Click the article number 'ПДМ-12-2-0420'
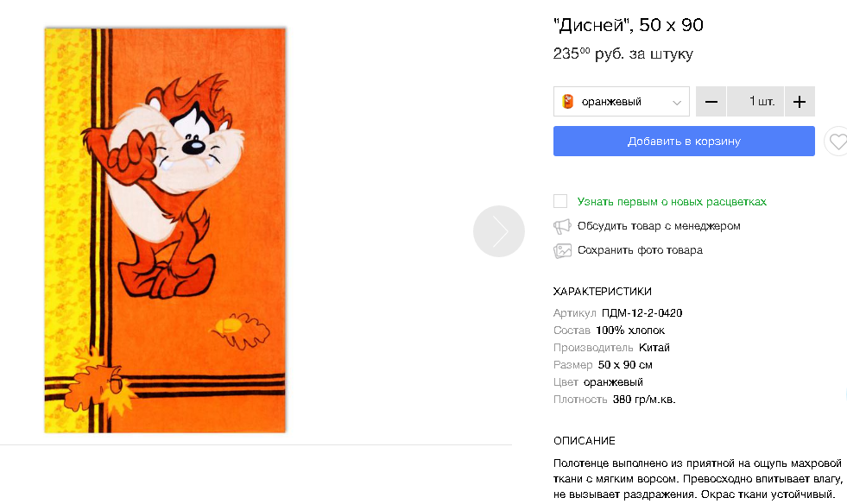The height and width of the screenshot is (504, 847). point(642,313)
